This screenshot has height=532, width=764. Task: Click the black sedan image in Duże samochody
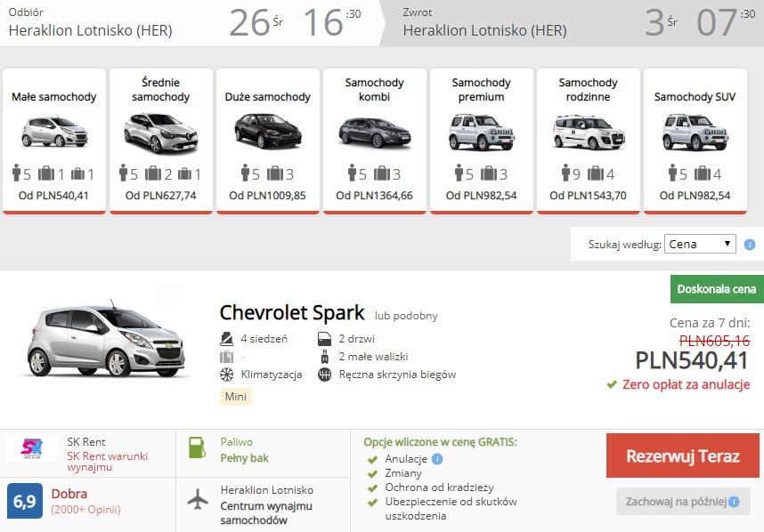point(268,132)
